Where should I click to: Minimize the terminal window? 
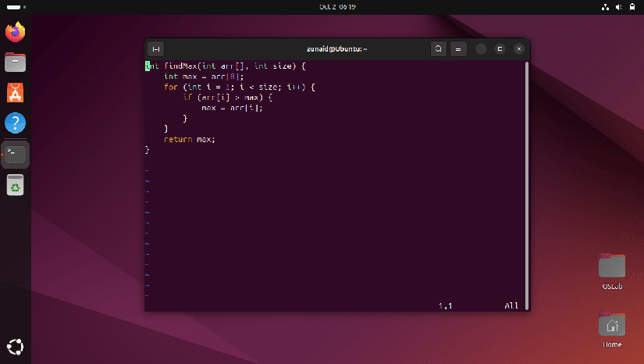coord(481,49)
